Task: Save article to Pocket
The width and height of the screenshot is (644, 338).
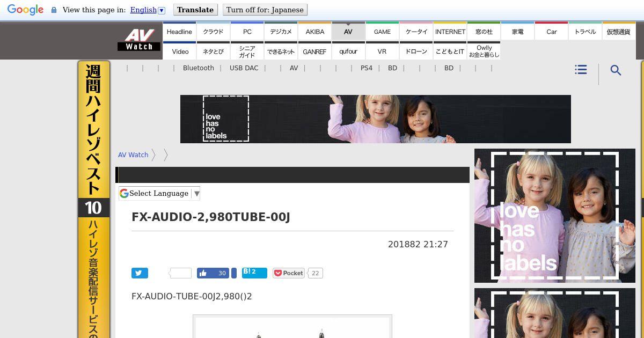Action: 289,273
